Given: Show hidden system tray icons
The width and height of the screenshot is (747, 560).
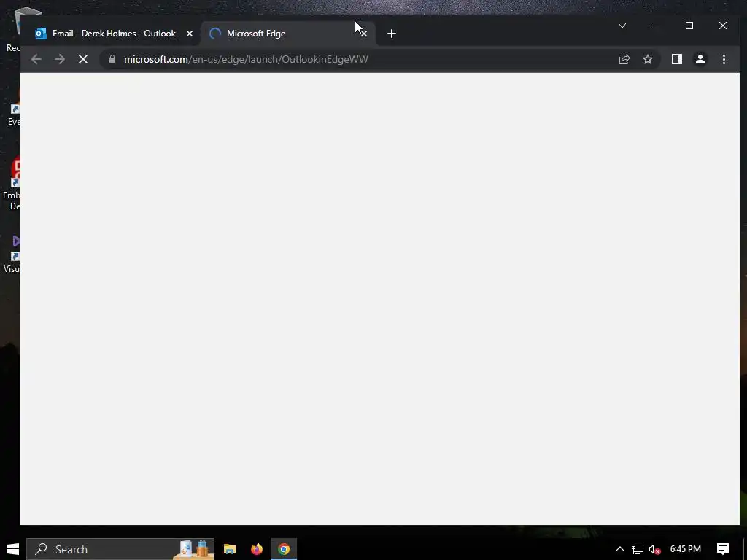Looking at the screenshot, I should (620, 549).
